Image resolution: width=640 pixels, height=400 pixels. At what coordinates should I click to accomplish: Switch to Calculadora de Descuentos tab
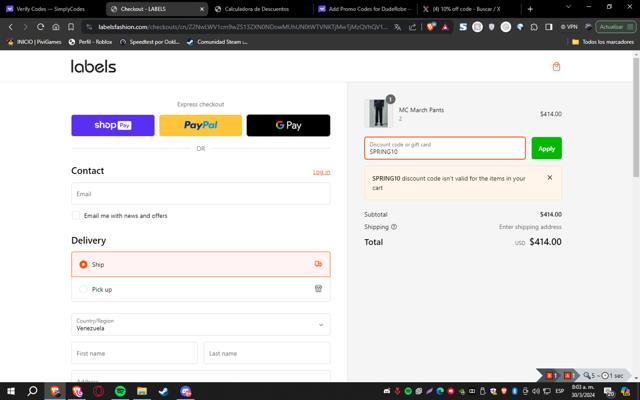pos(257,9)
